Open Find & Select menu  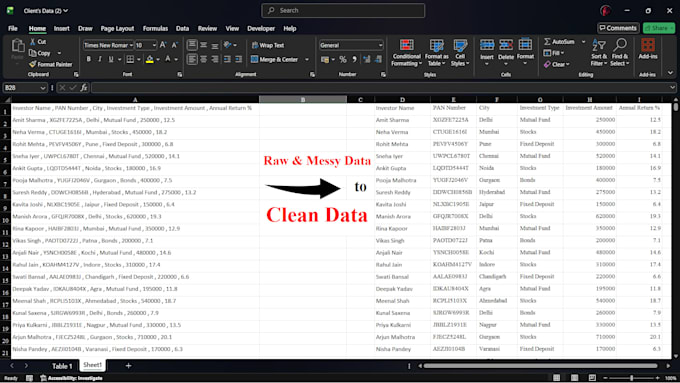click(619, 52)
